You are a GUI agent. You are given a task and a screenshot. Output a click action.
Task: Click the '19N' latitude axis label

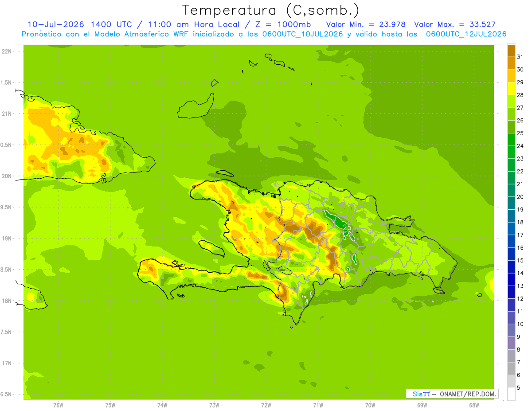(x=7, y=239)
